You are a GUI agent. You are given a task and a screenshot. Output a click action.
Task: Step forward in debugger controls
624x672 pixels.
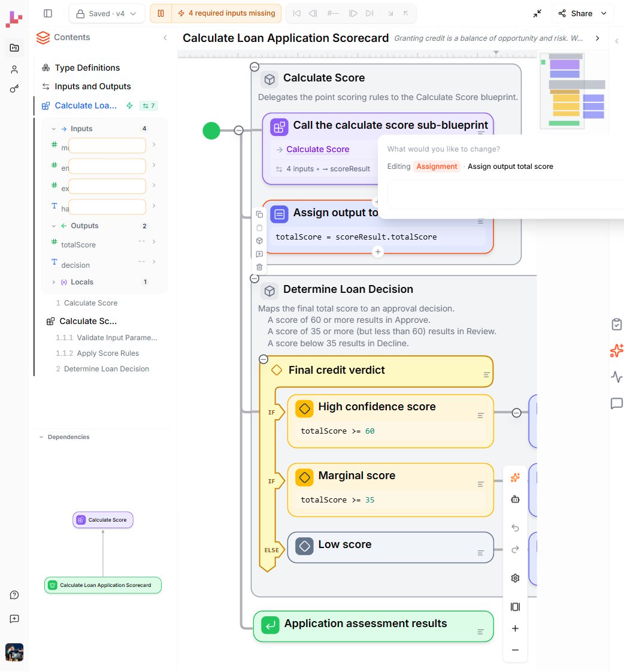click(x=353, y=13)
